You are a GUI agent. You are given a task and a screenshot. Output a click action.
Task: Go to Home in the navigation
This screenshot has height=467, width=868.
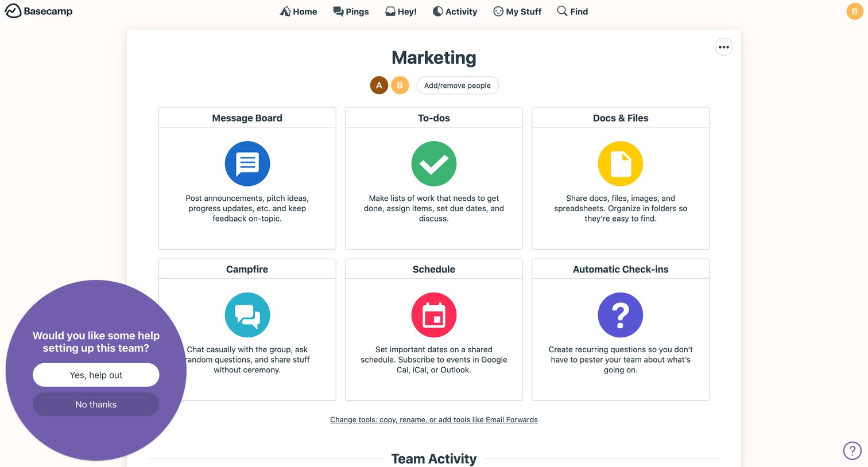tap(299, 11)
